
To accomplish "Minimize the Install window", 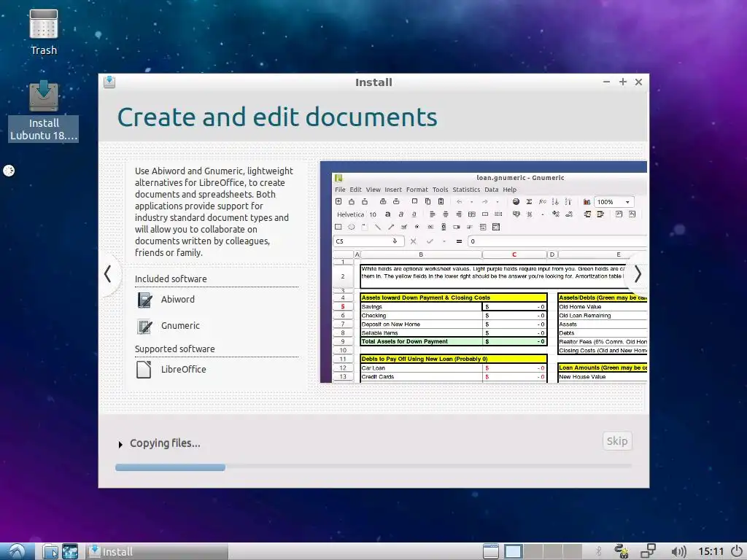I will tap(606, 82).
